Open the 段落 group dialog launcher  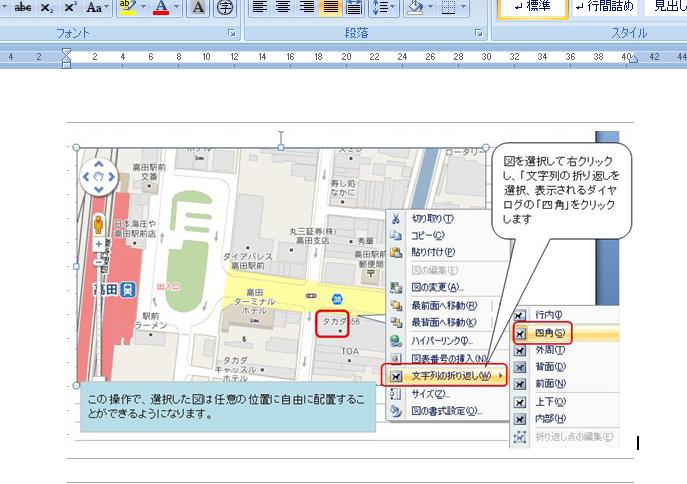[x=478, y=33]
